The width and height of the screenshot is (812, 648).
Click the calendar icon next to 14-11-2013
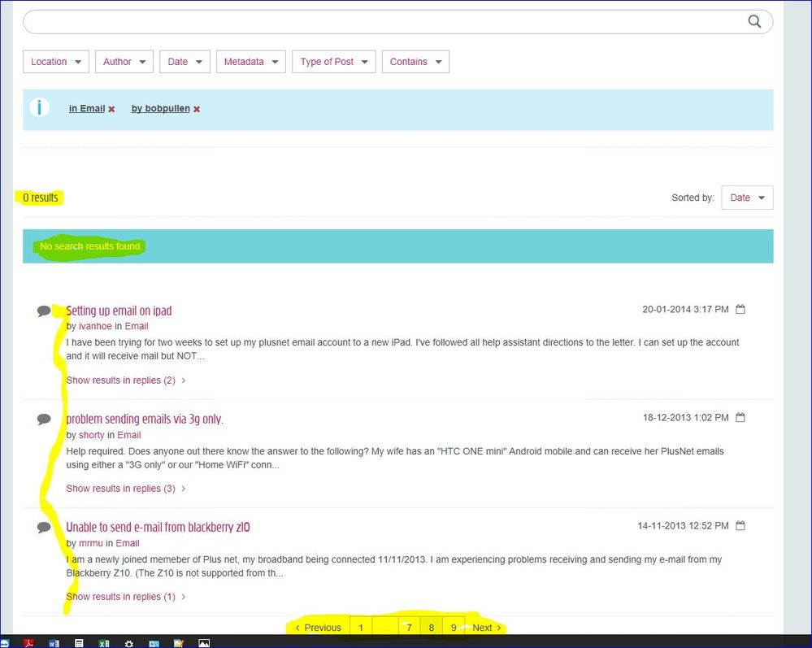pos(740,525)
